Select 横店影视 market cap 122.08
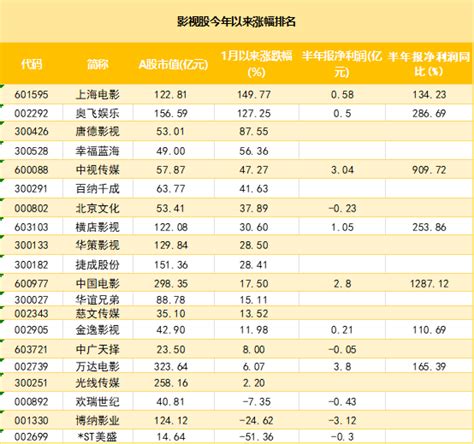 pos(171,227)
